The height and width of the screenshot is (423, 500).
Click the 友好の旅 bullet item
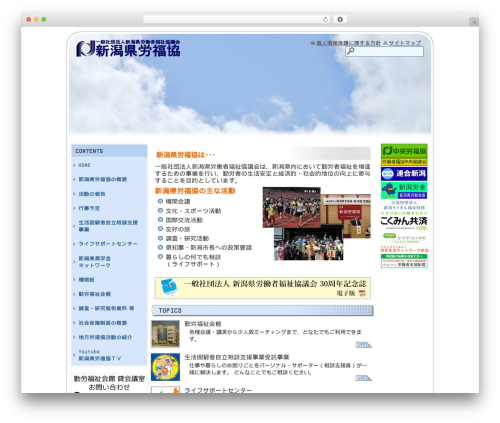coord(178,229)
